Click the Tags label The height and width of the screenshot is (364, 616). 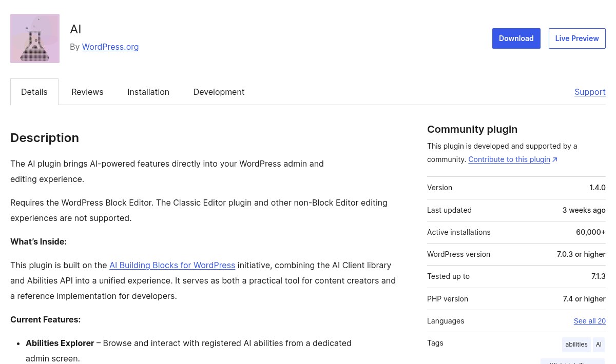point(435,343)
